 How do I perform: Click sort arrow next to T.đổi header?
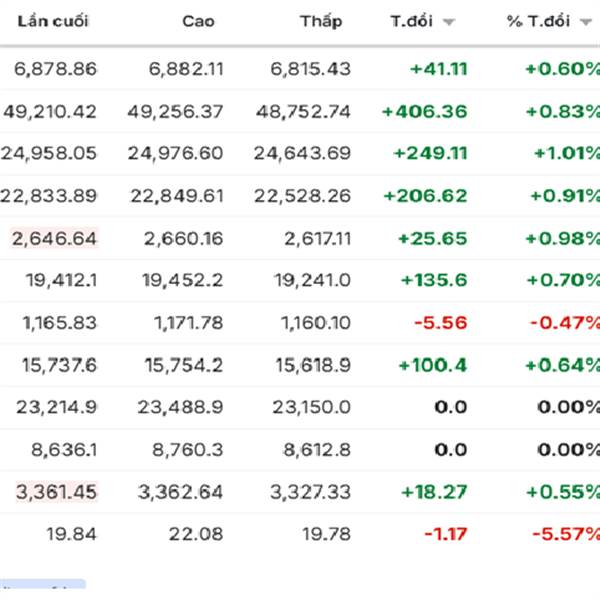[x=448, y=22]
